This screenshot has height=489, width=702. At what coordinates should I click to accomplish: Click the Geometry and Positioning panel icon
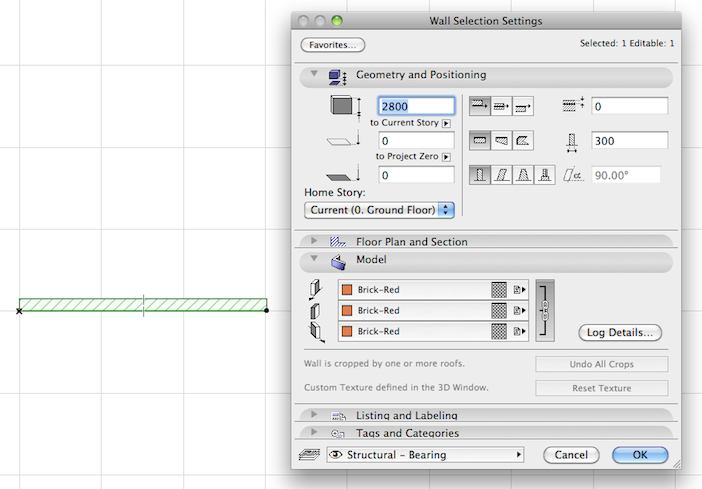pyautogui.click(x=337, y=77)
